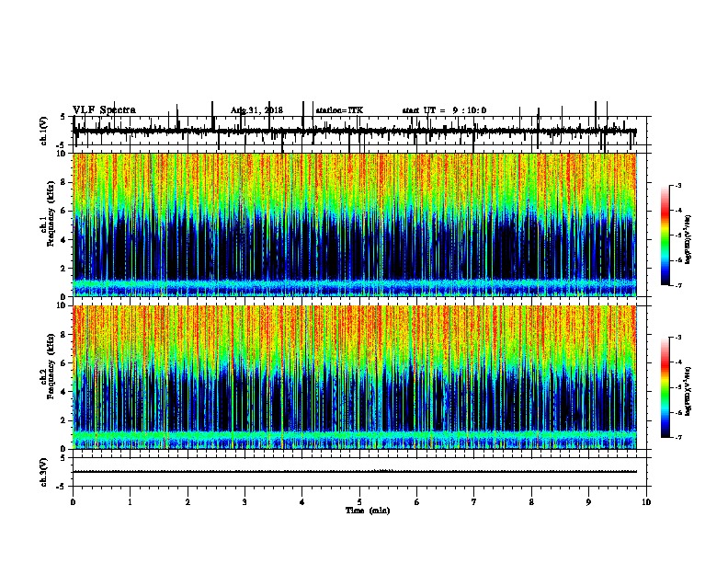Click the "ch.1(V)" waveform axis label
Viewport: 728px width, 563px height.
click(44, 131)
